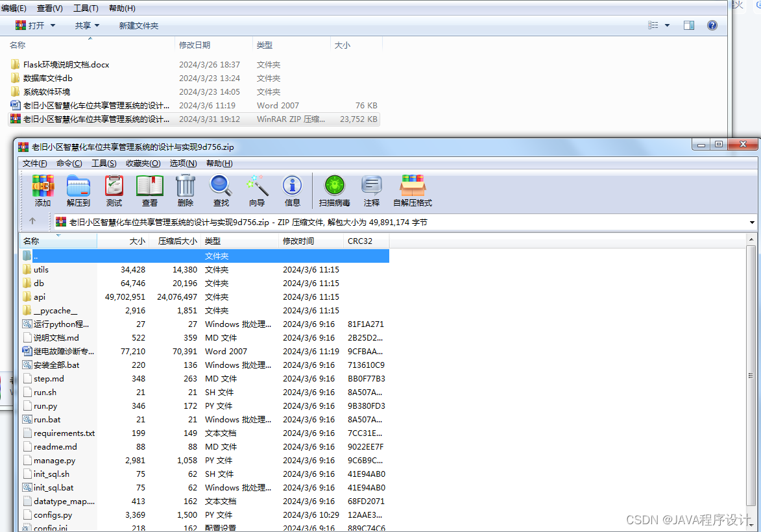Select the db folder row
This screenshot has width=761, height=532.
point(204,283)
